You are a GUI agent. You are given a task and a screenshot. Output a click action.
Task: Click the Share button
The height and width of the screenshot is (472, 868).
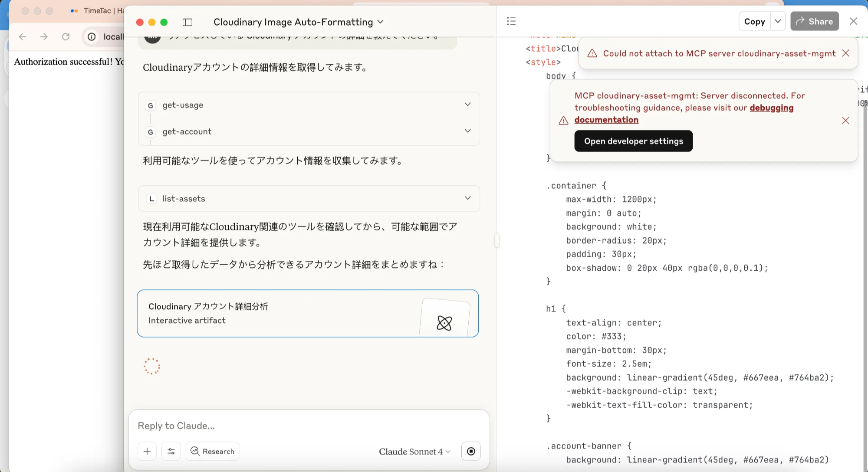coord(814,21)
